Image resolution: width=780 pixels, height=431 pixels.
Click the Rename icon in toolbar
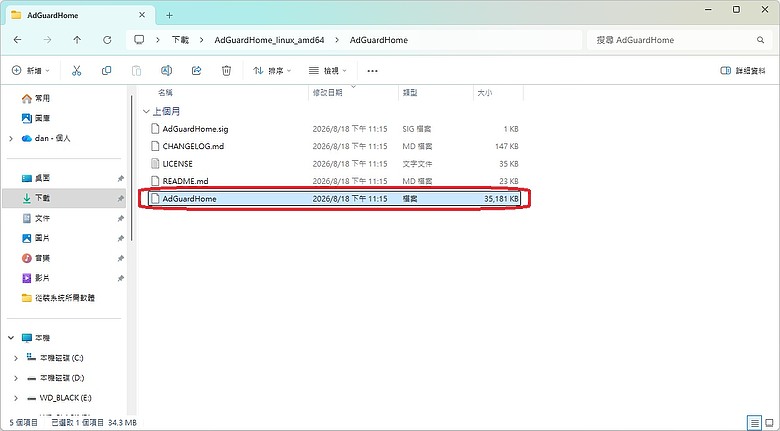pyautogui.click(x=166, y=71)
